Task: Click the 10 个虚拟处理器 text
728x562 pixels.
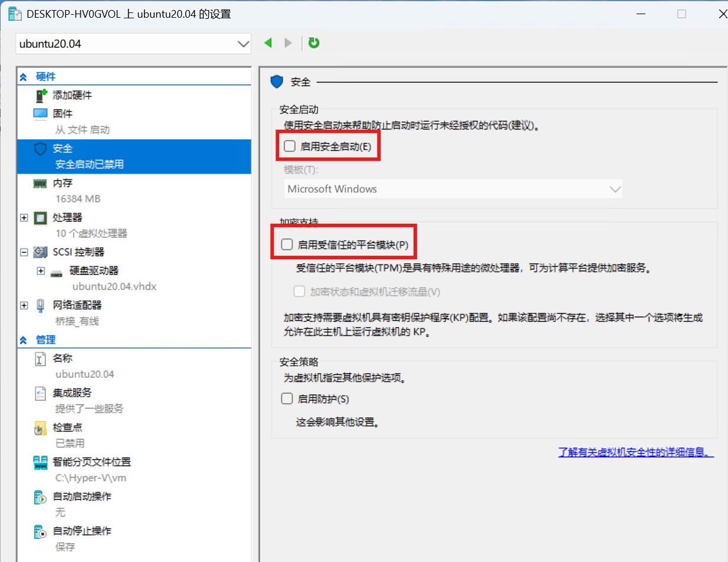Action: tap(91, 234)
